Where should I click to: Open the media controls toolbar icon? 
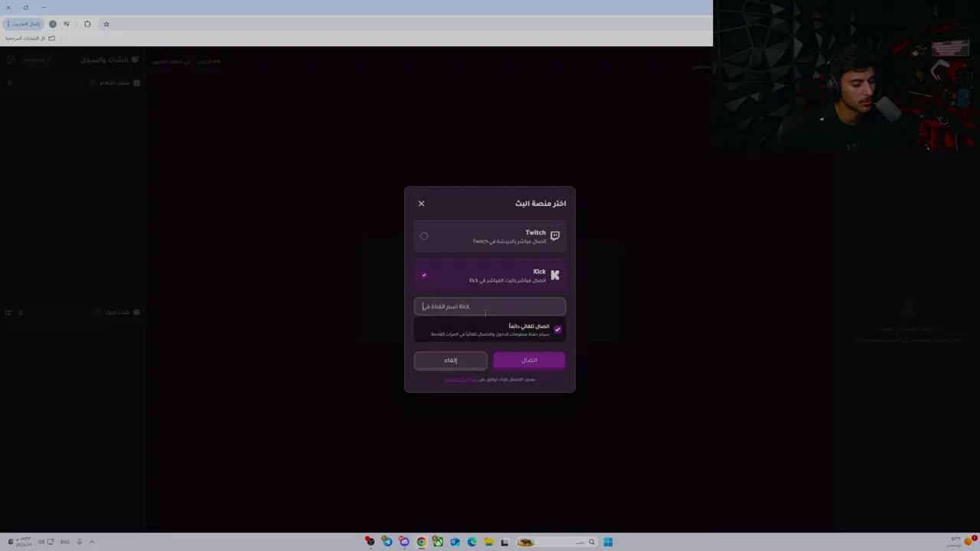tap(67, 24)
